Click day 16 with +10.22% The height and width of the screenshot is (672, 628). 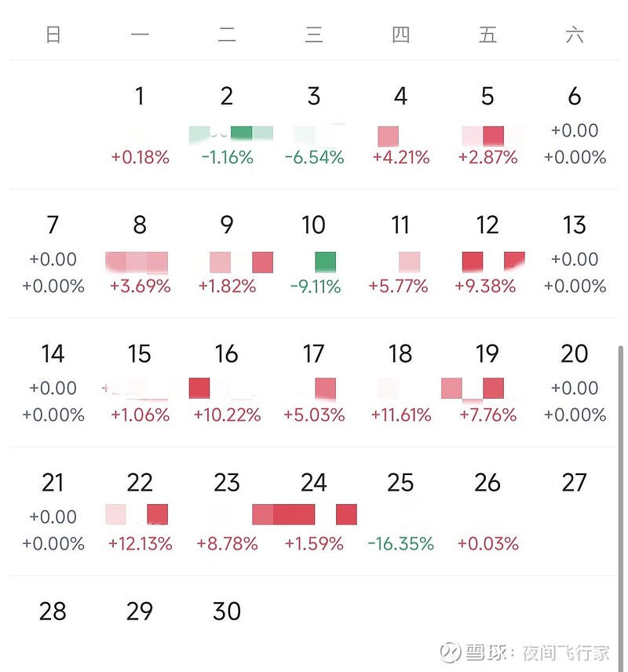227,383
